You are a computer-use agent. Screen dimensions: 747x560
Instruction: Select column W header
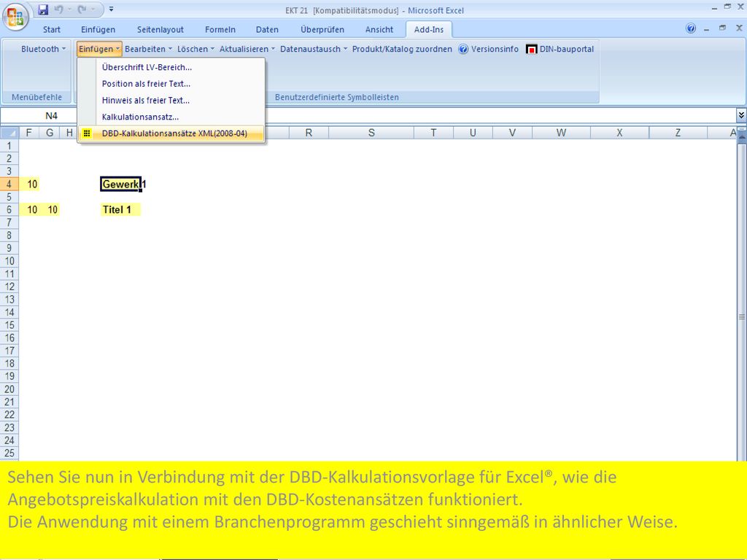561,133
